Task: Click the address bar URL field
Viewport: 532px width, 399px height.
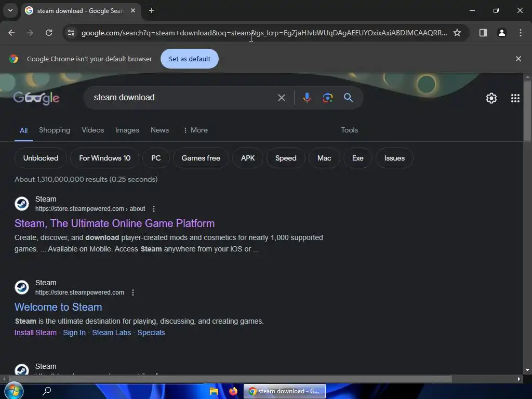Action: coord(264,33)
